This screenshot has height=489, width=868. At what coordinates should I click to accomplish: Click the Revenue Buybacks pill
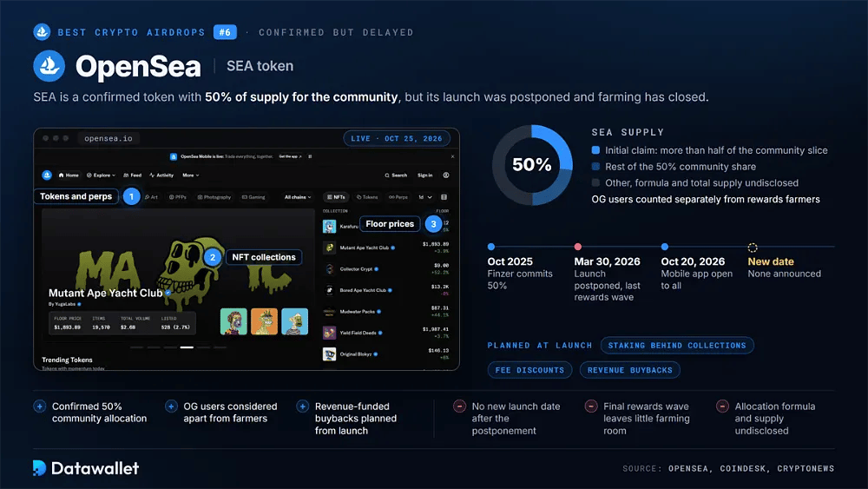[x=630, y=370]
